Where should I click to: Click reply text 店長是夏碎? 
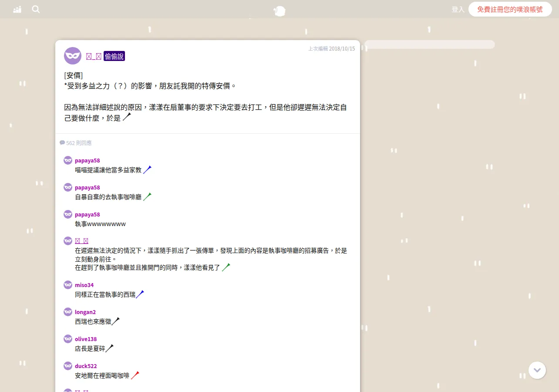pyautogui.click(x=90, y=348)
